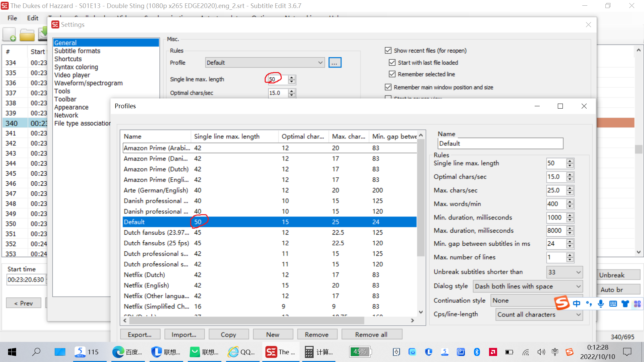
Task: Click the Remove all button
Action: [x=372, y=334]
